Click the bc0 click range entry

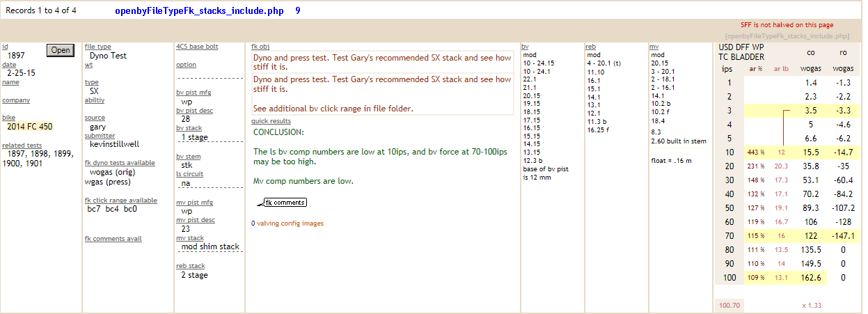click(x=130, y=209)
